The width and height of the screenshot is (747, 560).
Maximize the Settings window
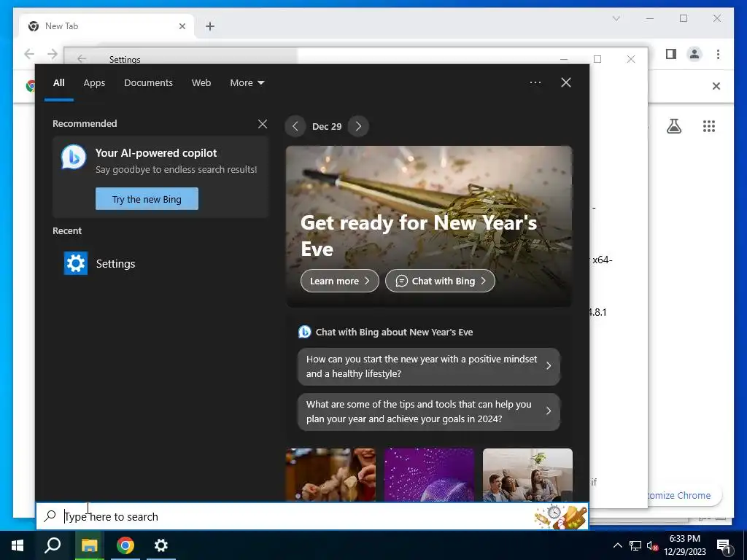click(x=597, y=59)
